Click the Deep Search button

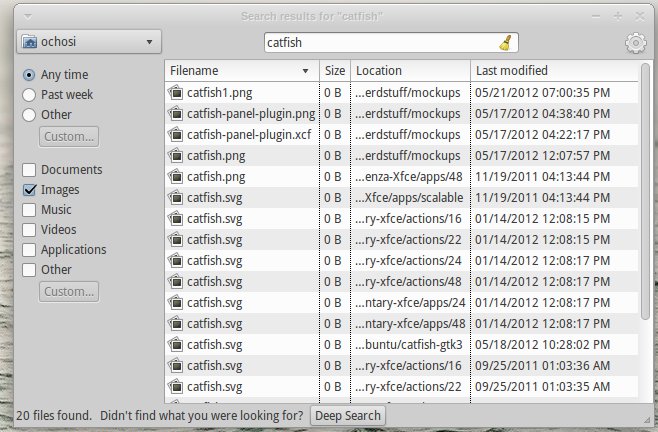[348, 416]
